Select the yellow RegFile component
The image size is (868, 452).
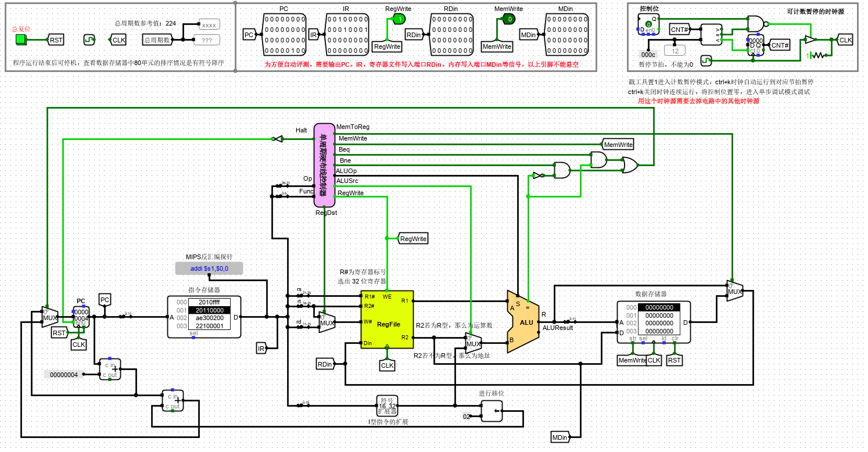coord(387,320)
